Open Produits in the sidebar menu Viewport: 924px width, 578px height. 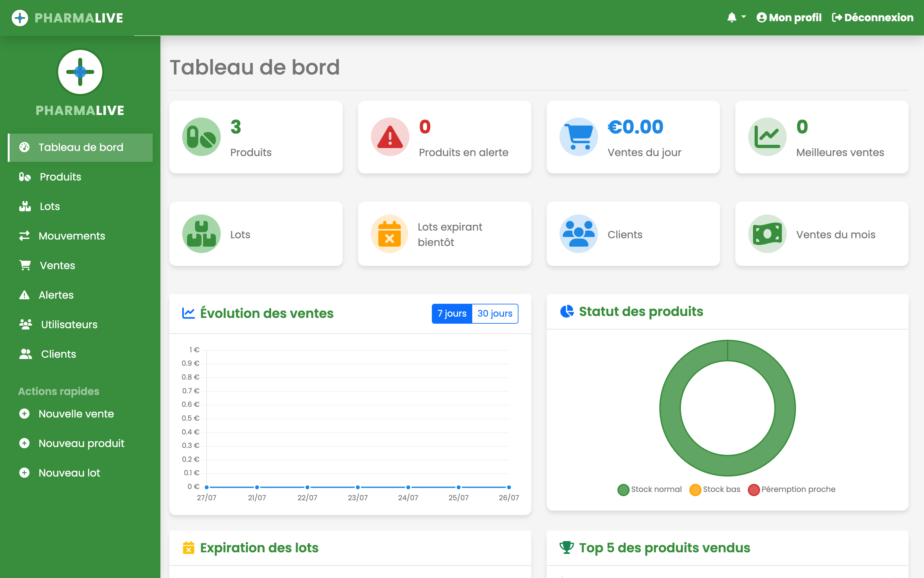pyautogui.click(x=80, y=177)
